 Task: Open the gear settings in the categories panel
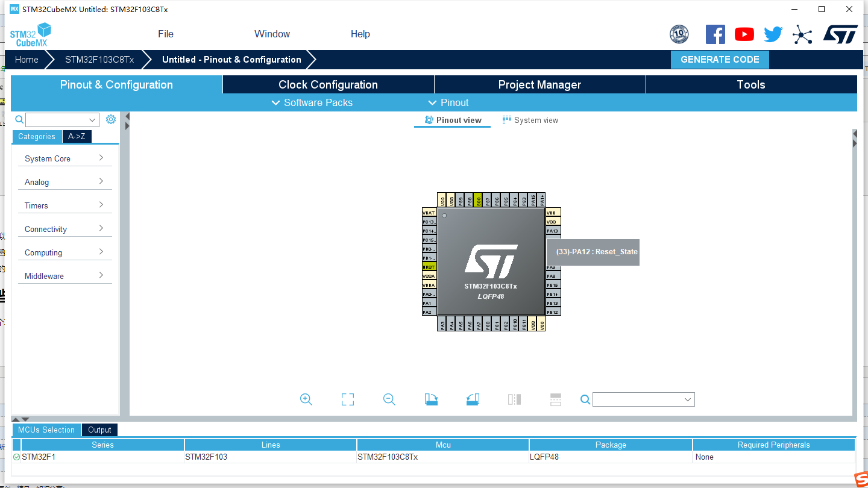click(111, 119)
